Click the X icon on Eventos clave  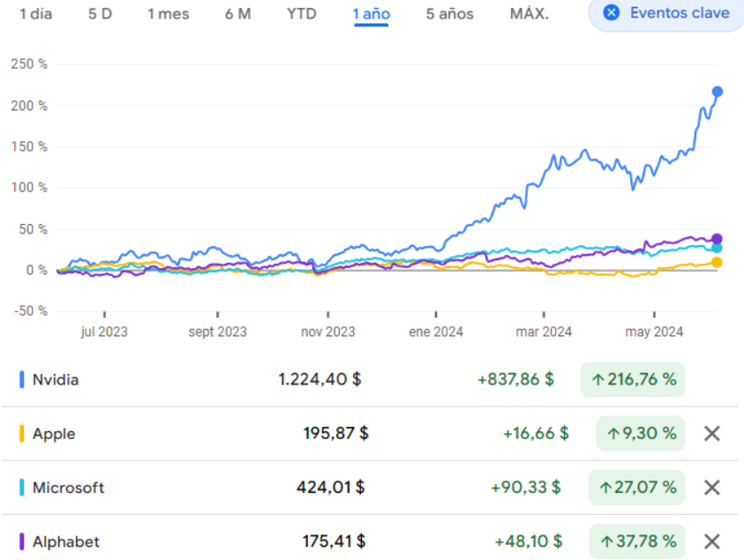(x=611, y=13)
